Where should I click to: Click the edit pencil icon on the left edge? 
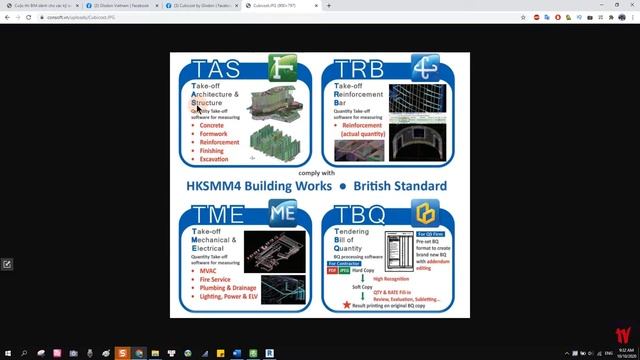coord(7,264)
